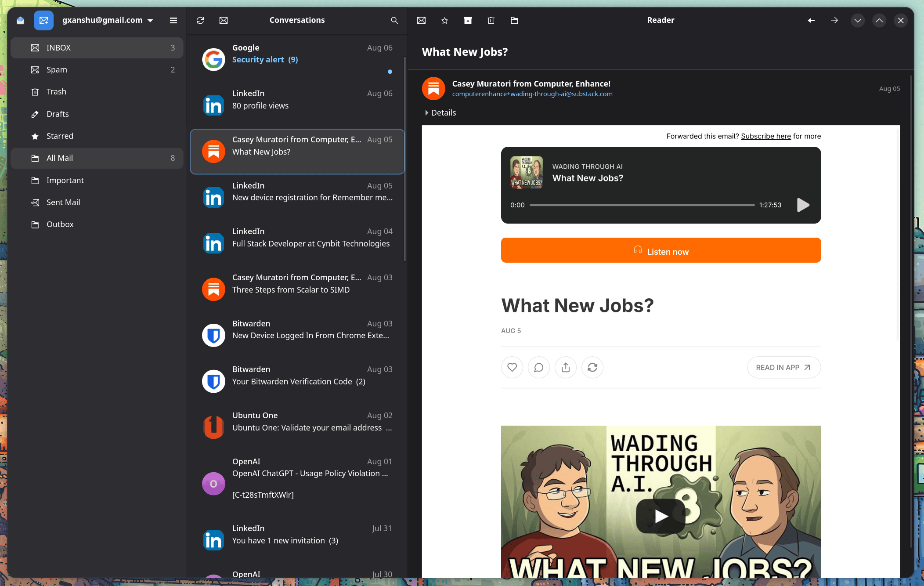The width and height of the screenshot is (924, 586).
Task: Open comments with the speech bubble icon
Action: point(539,367)
